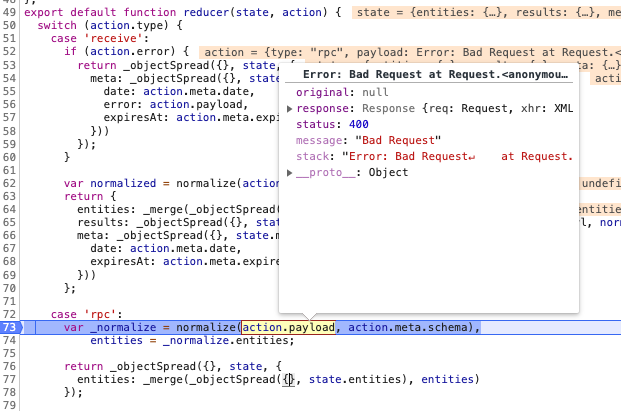
Task: Toggle breakpoint on line 73 gutter
Action: [10, 327]
